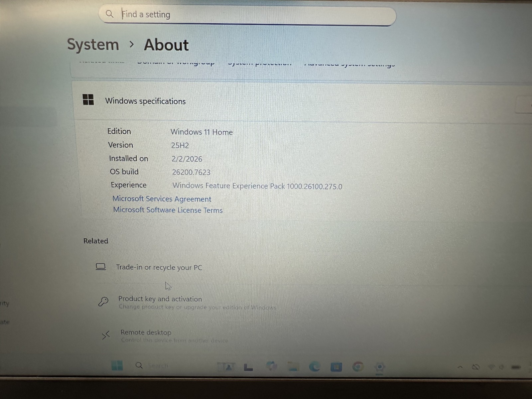Click the key icon for activation

[103, 302]
